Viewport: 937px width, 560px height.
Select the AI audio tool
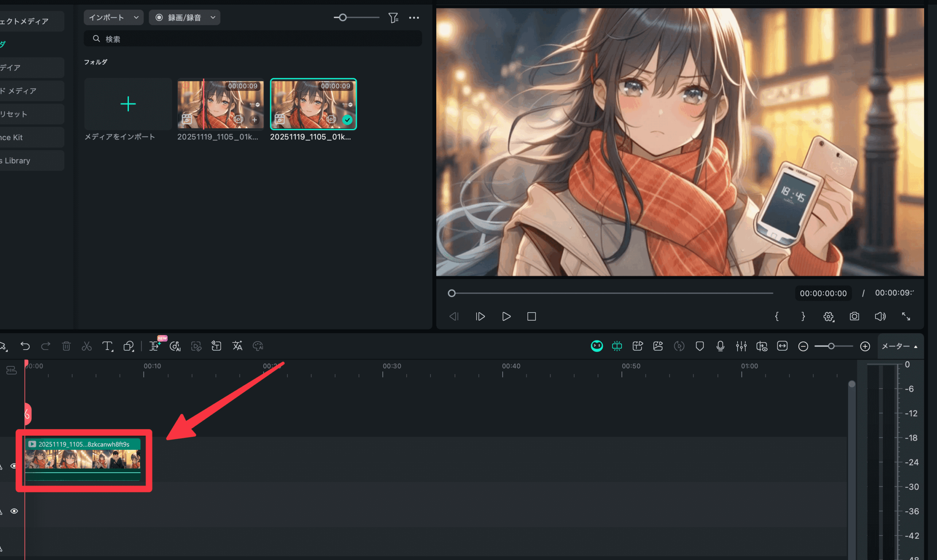(x=175, y=346)
